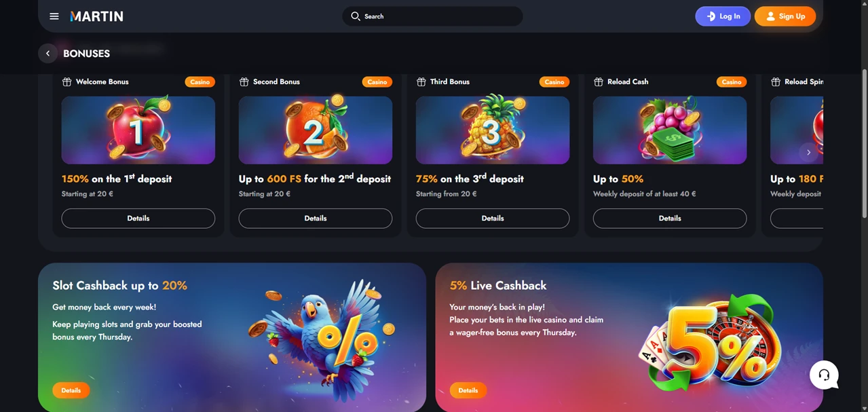The image size is (868, 412).
Task: Click the Second Bonus gift icon
Action: coord(244,82)
